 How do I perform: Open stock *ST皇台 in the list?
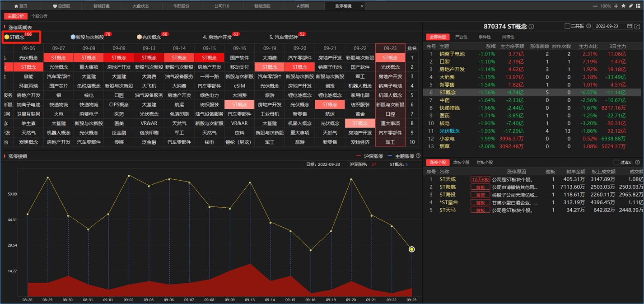pyautogui.click(x=448, y=202)
